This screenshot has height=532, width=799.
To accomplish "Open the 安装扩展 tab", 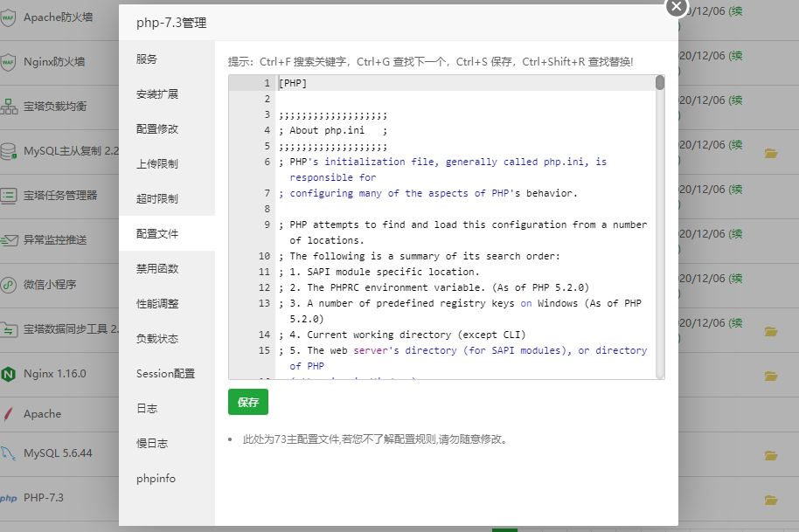I will pos(167,94).
